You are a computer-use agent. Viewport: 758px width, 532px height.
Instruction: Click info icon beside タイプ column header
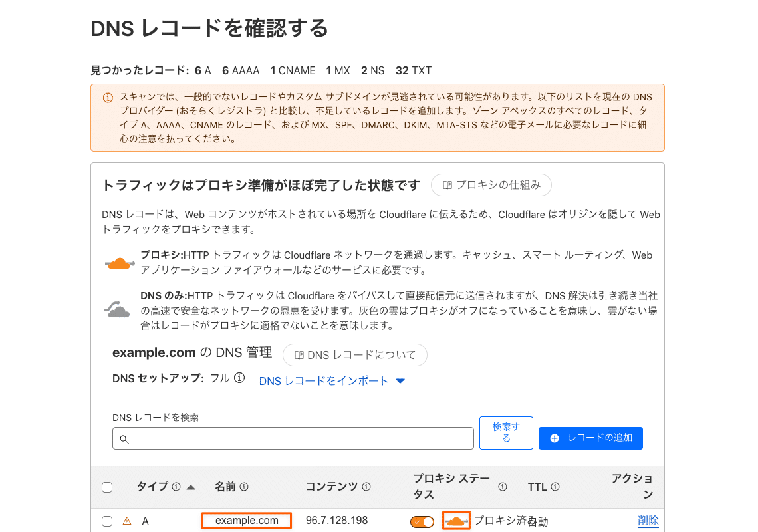(176, 487)
